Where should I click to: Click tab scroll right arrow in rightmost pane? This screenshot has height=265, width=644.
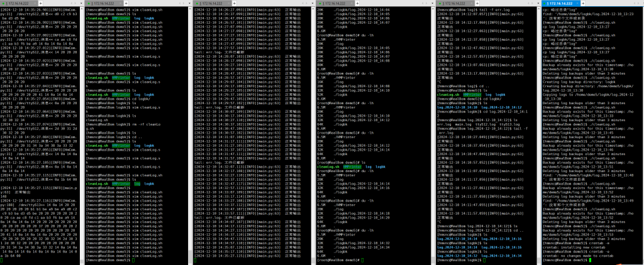coord(639,4)
